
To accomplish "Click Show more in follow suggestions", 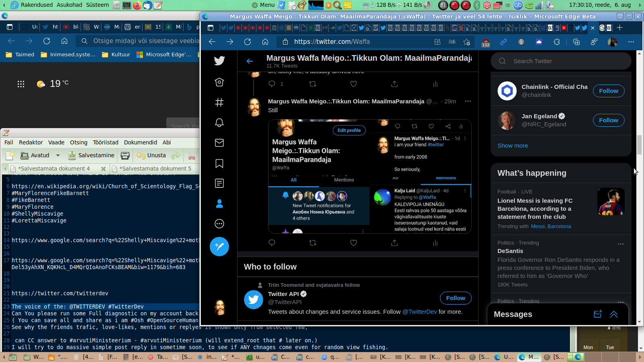I will click(x=512, y=146).
